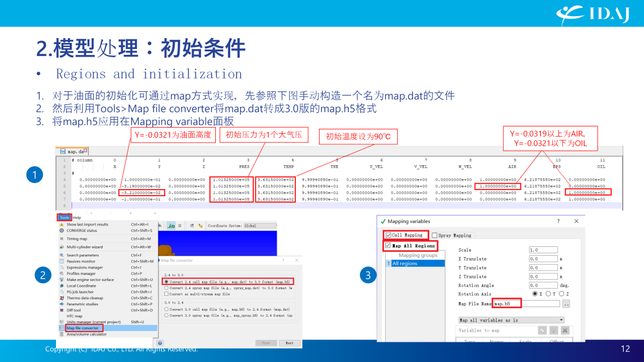644x362 pixels.
Task: Click Next in Map file converter
Action: point(290,343)
